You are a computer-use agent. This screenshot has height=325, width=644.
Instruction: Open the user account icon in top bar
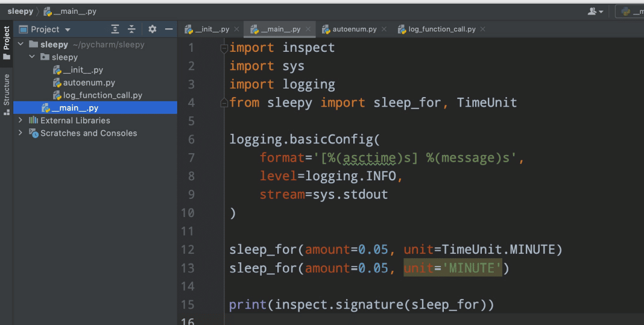point(595,11)
